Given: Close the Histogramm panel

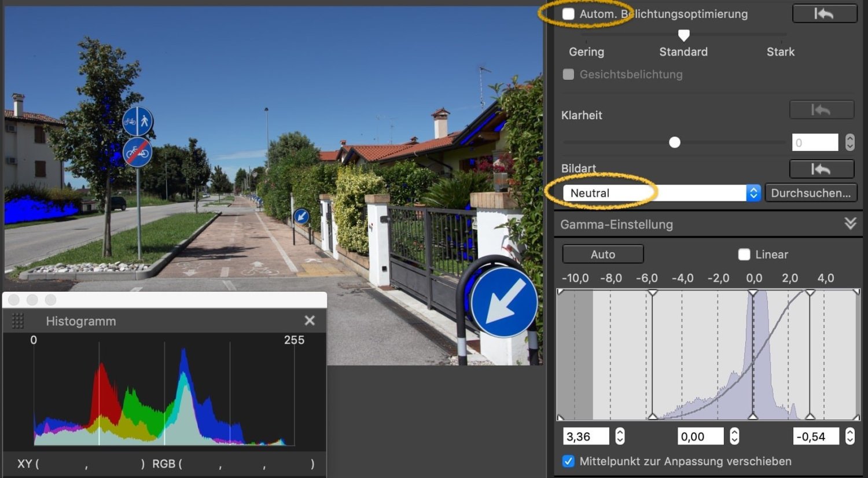Looking at the screenshot, I should 310,321.
